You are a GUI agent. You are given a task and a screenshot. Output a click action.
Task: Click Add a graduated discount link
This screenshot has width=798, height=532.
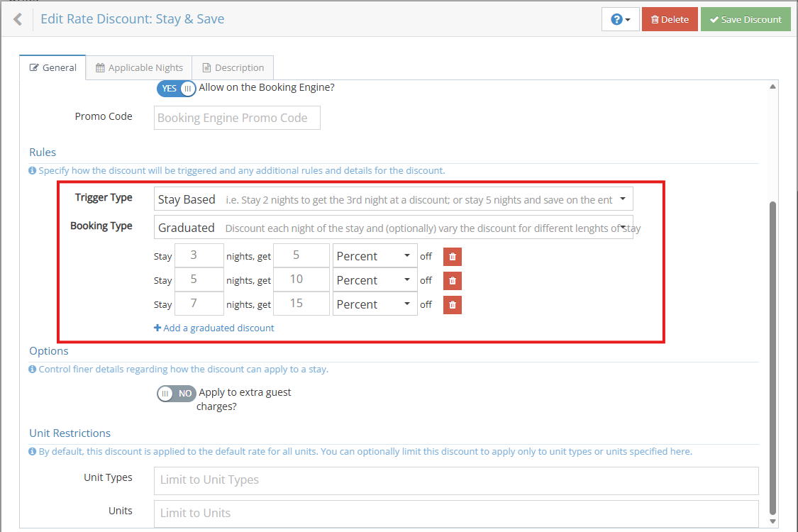click(x=214, y=328)
